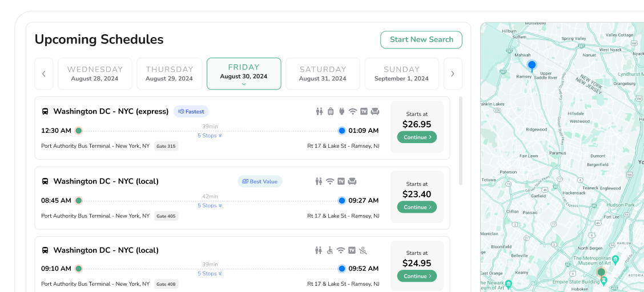Click the WiFi icon on the express route
The image size is (644, 292).
[x=352, y=111]
